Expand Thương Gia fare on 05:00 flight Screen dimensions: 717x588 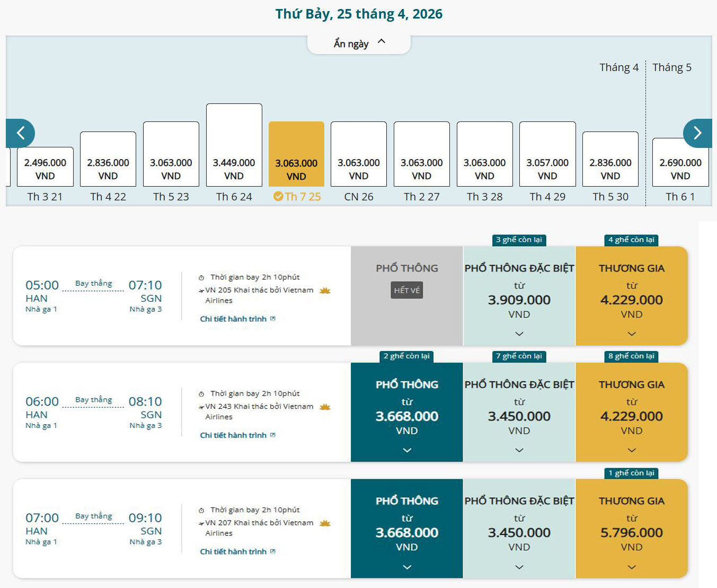click(631, 334)
